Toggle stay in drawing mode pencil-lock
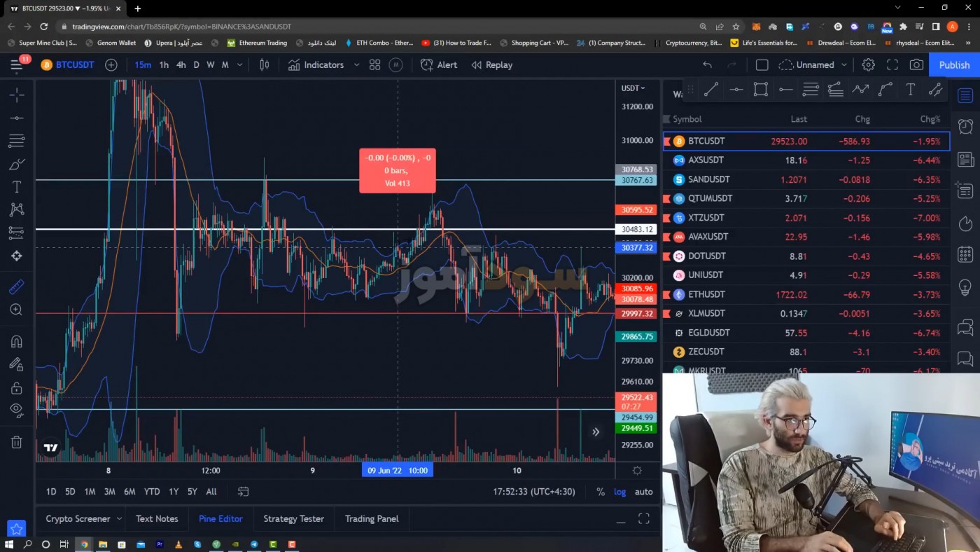The width and height of the screenshot is (980, 552). (17, 364)
